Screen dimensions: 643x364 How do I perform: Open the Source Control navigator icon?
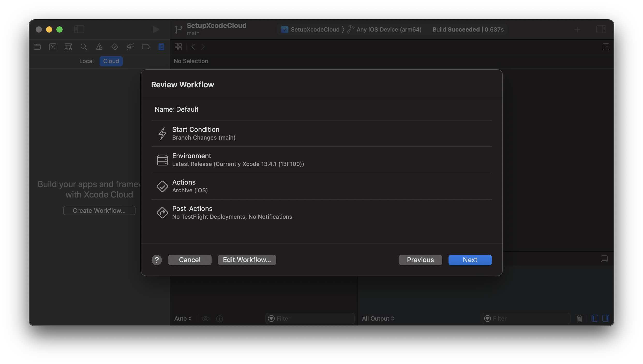[x=53, y=47]
